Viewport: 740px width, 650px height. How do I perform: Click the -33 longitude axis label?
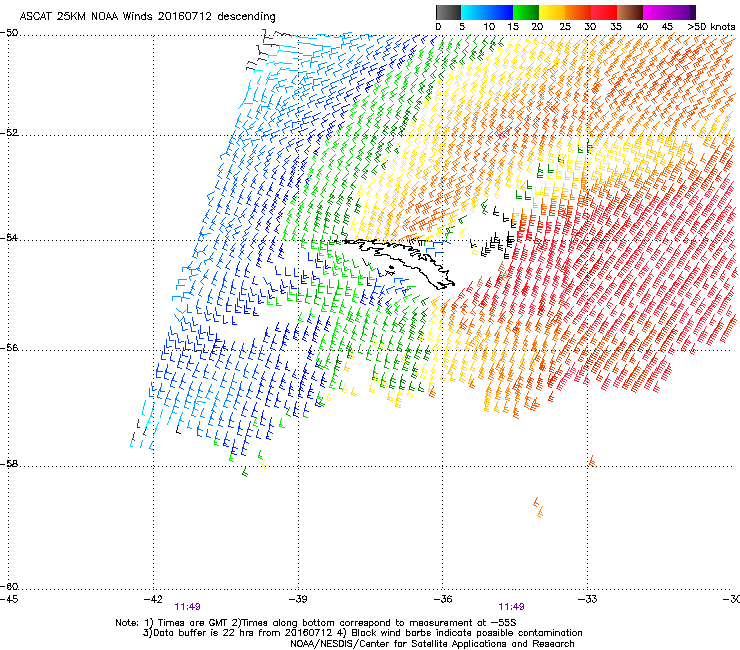point(588,599)
